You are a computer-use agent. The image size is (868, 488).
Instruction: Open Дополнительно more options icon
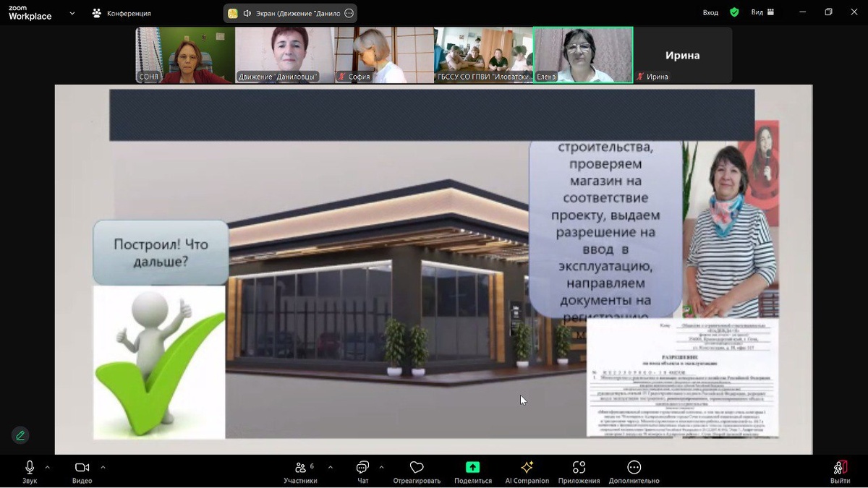pos(634,467)
